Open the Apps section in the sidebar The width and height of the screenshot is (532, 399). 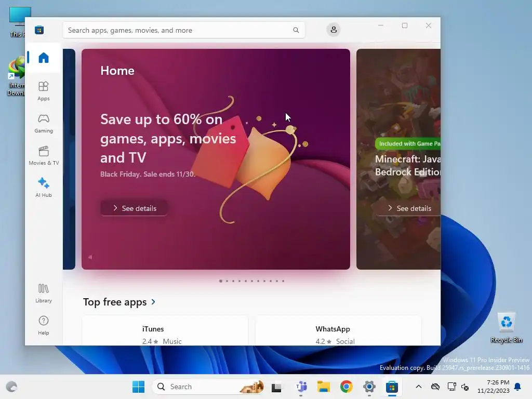(44, 91)
